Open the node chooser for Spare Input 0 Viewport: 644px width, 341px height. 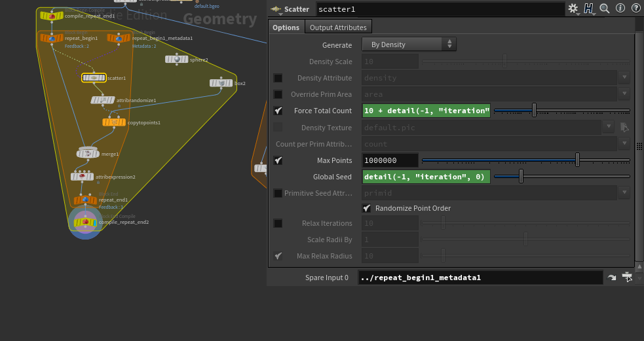click(x=627, y=278)
